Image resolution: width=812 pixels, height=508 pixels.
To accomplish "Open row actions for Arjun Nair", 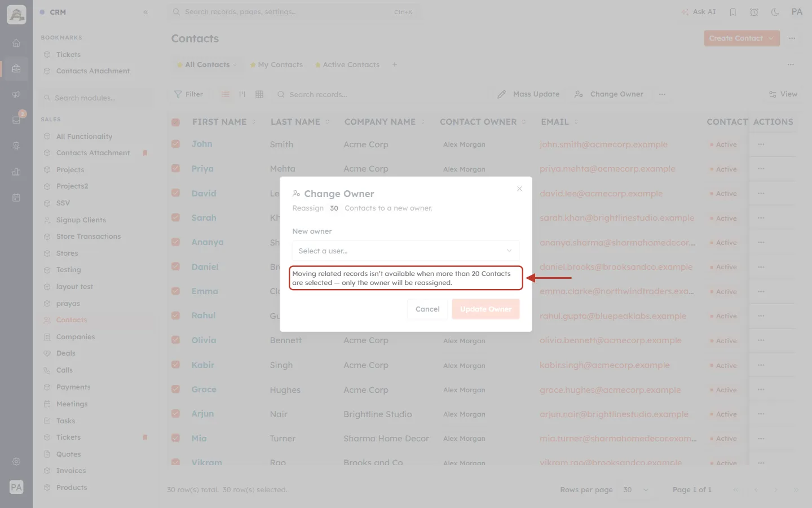I will (x=761, y=414).
